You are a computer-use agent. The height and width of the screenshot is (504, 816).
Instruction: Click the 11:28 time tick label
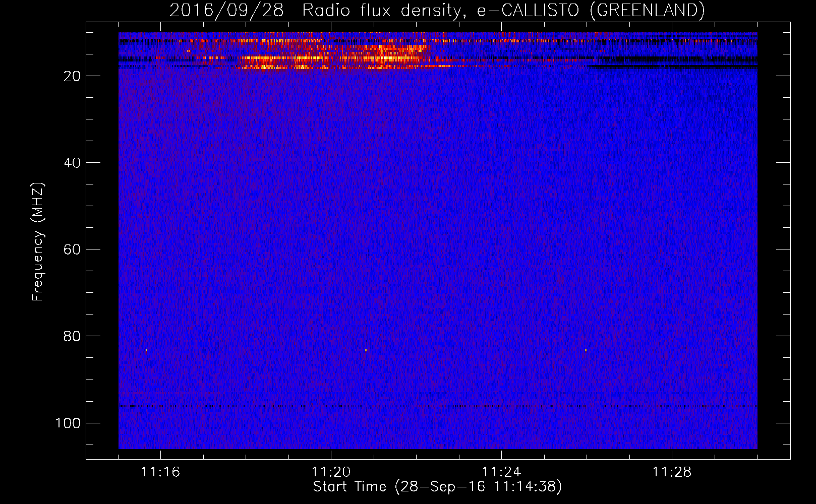pyautogui.click(x=672, y=472)
